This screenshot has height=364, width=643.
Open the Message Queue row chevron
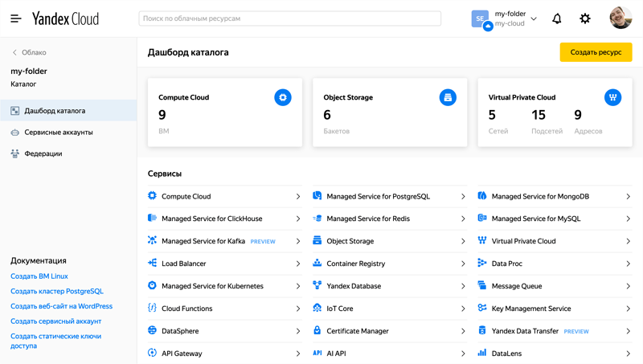[629, 286]
